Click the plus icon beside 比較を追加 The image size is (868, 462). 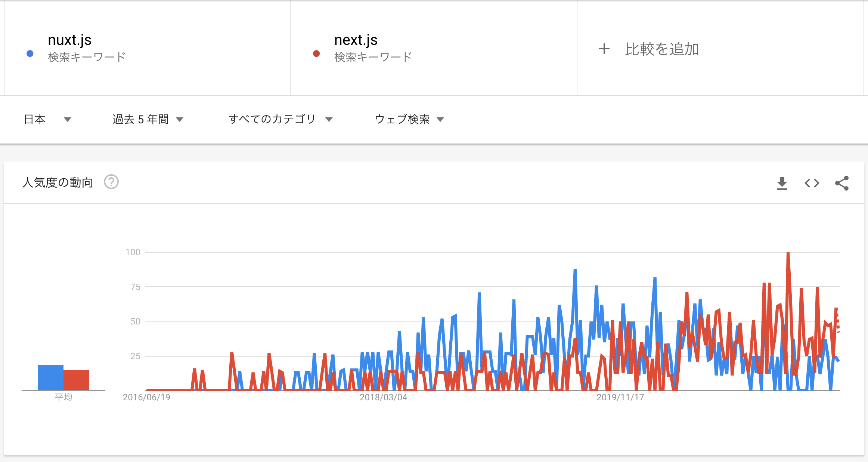[604, 49]
